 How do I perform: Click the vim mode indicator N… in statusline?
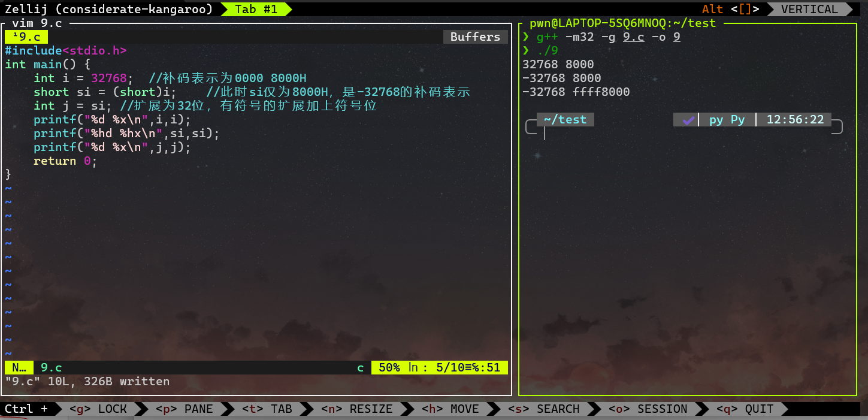[19, 368]
